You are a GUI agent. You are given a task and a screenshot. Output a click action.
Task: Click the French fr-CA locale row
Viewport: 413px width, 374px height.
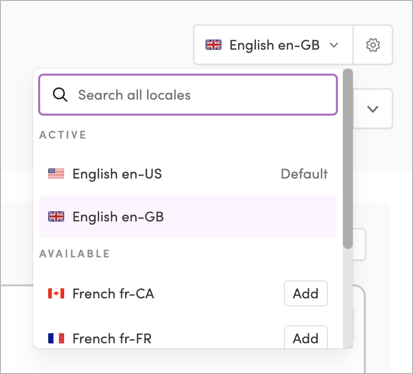click(x=188, y=294)
